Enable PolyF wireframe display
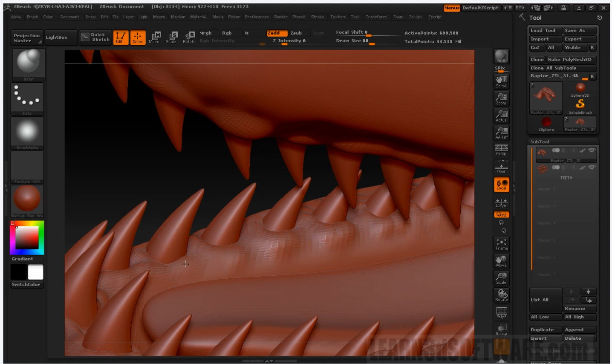Image resolution: width=612 pixels, height=364 pixels. (x=501, y=312)
